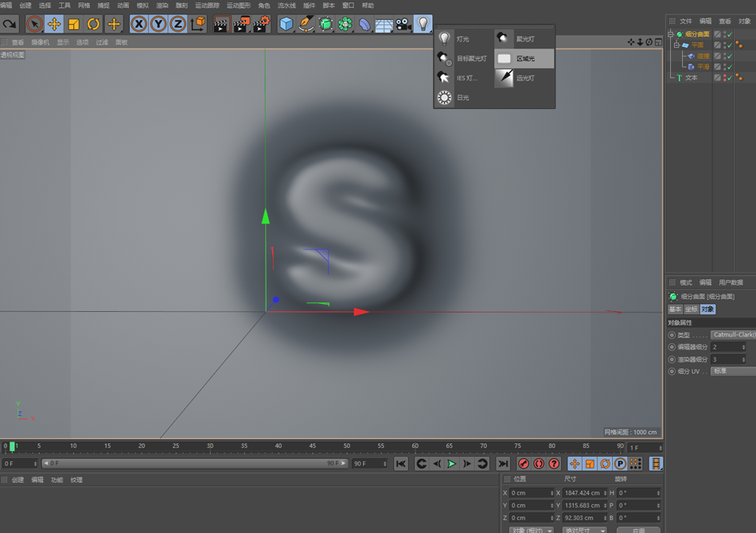
Task: Render to picture viewer icon
Action: tap(241, 24)
